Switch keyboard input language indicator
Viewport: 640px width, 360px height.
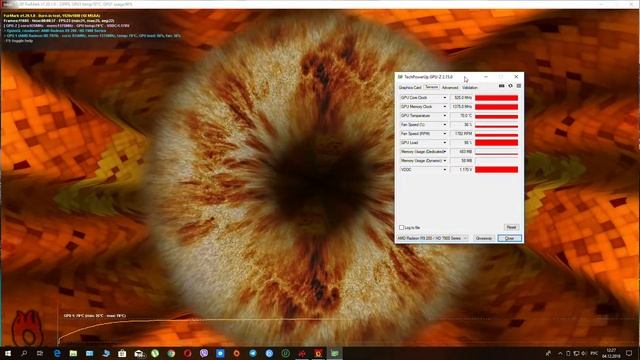tap(594, 353)
